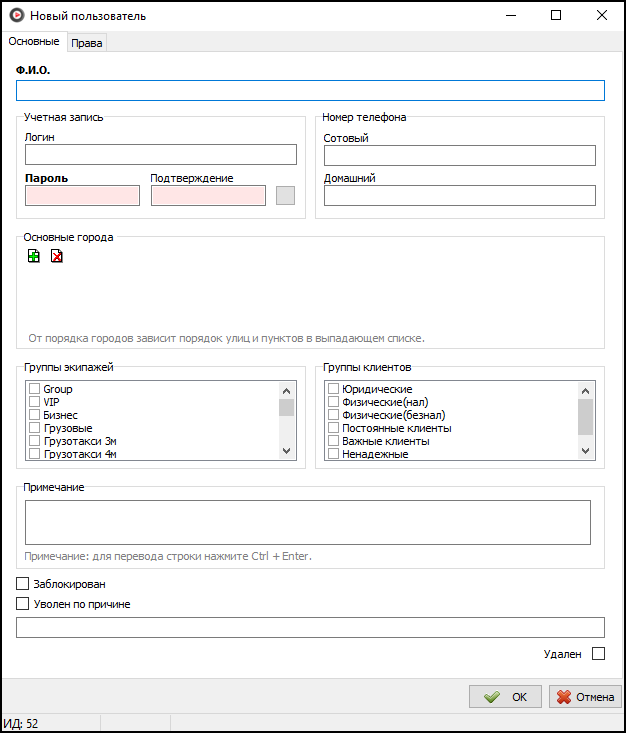Click inside the Примечание note text area
This screenshot has height=733, width=626.
click(x=307, y=522)
